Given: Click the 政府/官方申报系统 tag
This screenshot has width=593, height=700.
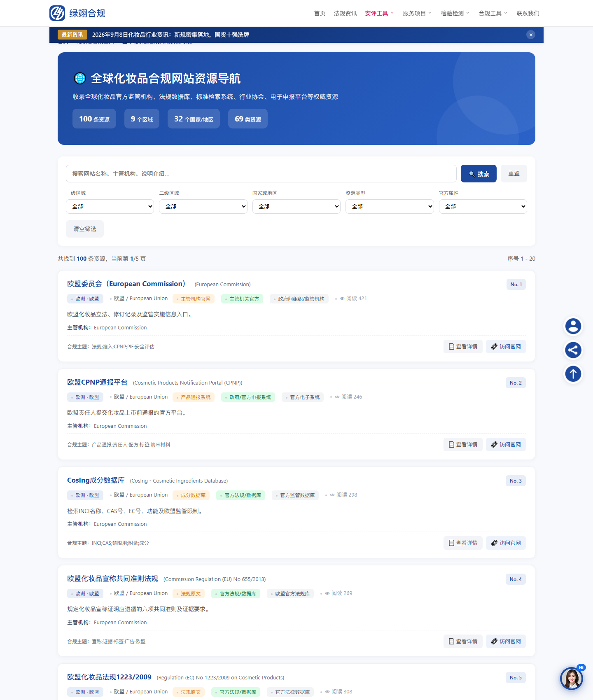Looking at the screenshot, I should coord(248,397).
